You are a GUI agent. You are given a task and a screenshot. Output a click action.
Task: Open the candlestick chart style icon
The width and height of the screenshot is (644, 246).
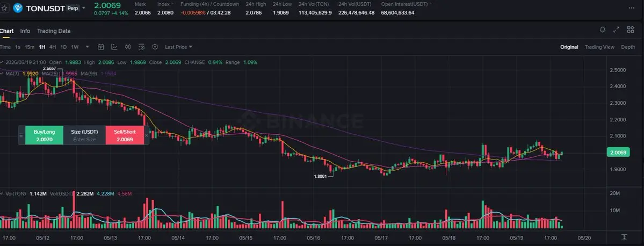click(x=128, y=47)
